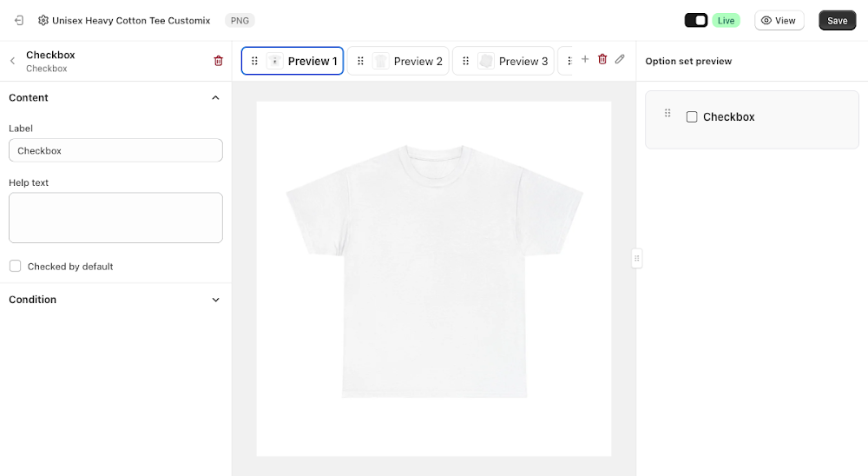Collapse the Content section

click(x=215, y=97)
